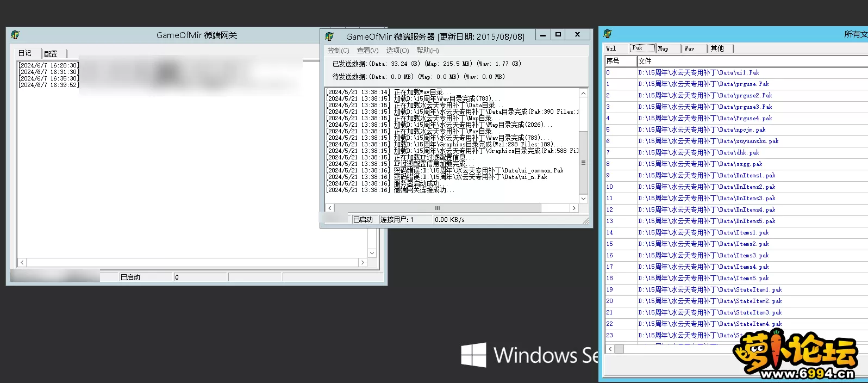Click server log line 服务器启动成功
Screen dimensions: 868x383
click(386, 183)
